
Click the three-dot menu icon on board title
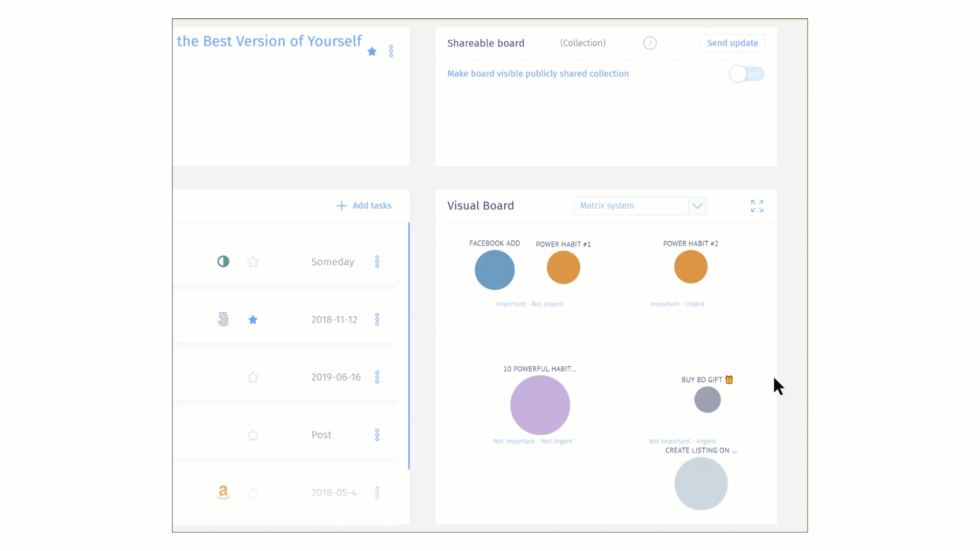pos(390,51)
